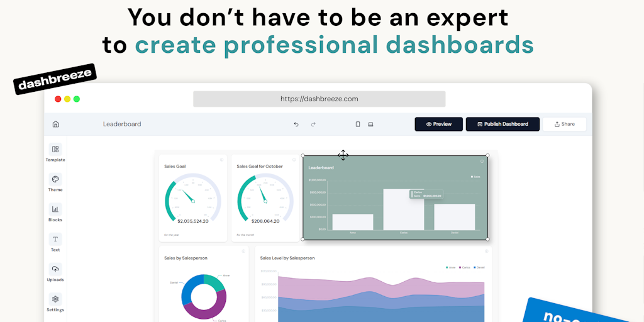Switch to laptop device view

pos(370,124)
